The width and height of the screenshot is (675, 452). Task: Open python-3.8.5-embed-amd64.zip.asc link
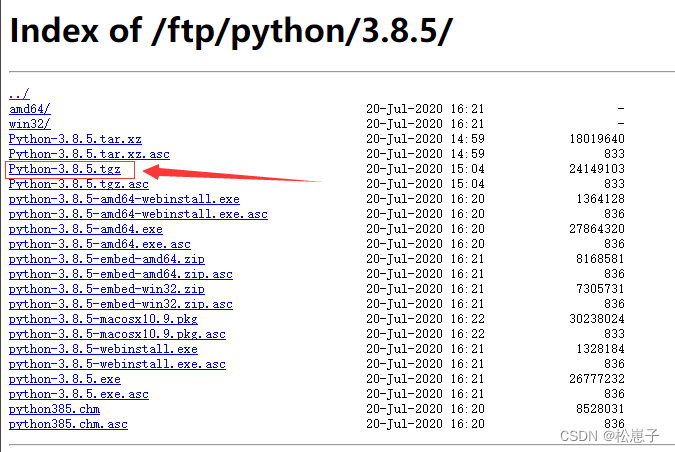[x=121, y=274]
